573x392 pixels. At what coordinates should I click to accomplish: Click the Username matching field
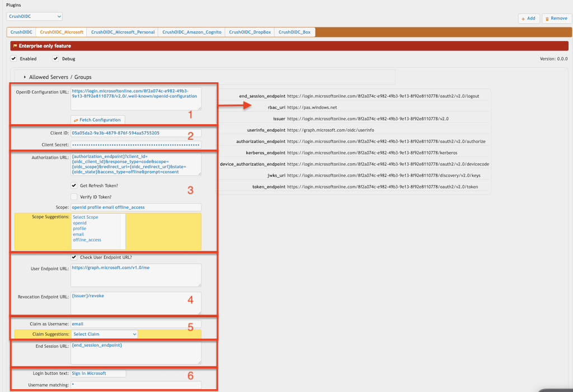(x=136, y=385)
